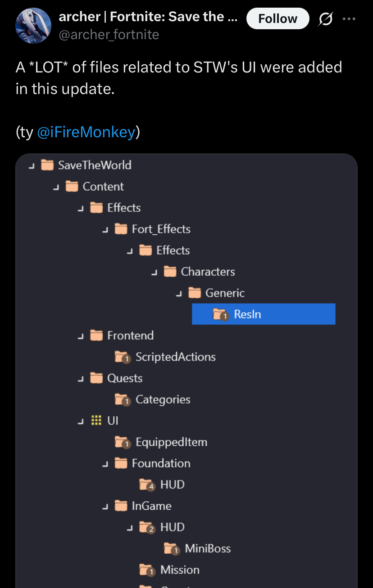Select the EquippedItem folder

tap(161, 442)
